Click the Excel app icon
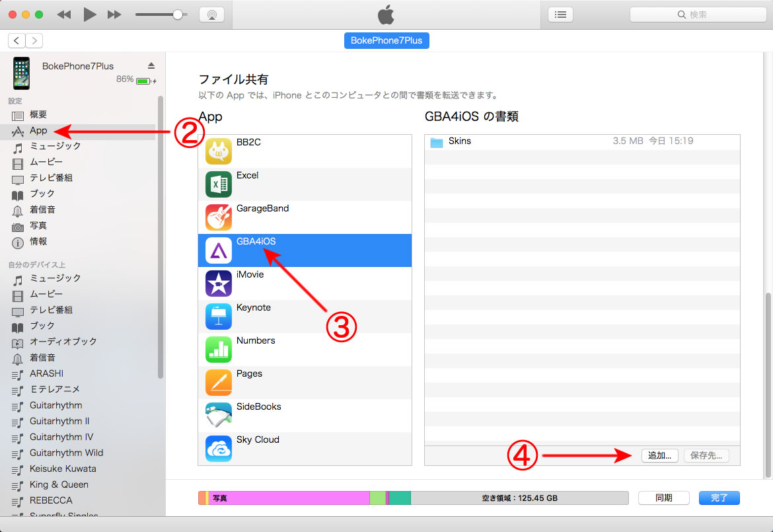This screenshot has width=773, height=532. point(219,184)
